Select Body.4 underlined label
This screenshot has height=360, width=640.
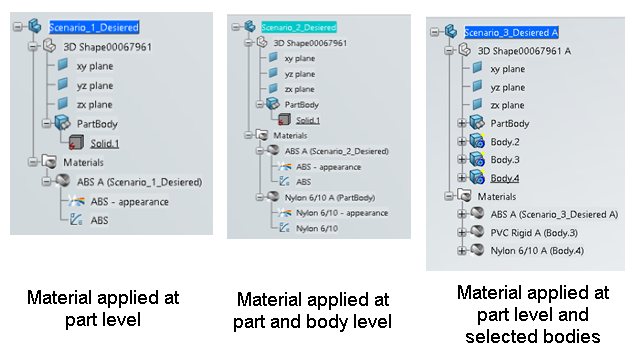coord(505,178)
